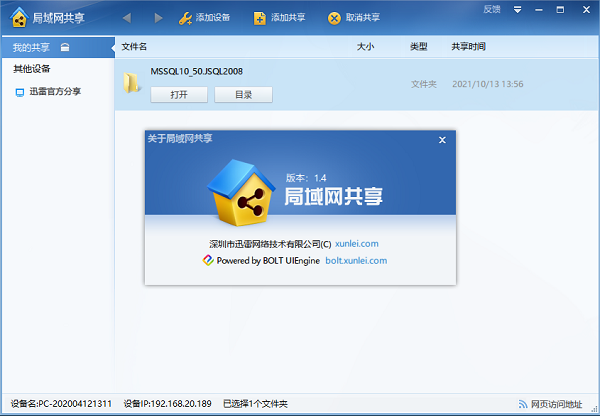Sort by the Share Time (共享时间) column header
This screenshot has width=600, height=416.
(468, 47)
